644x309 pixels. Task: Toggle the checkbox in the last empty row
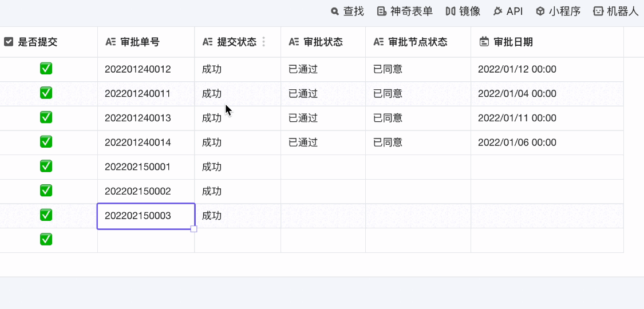(46, 240)
